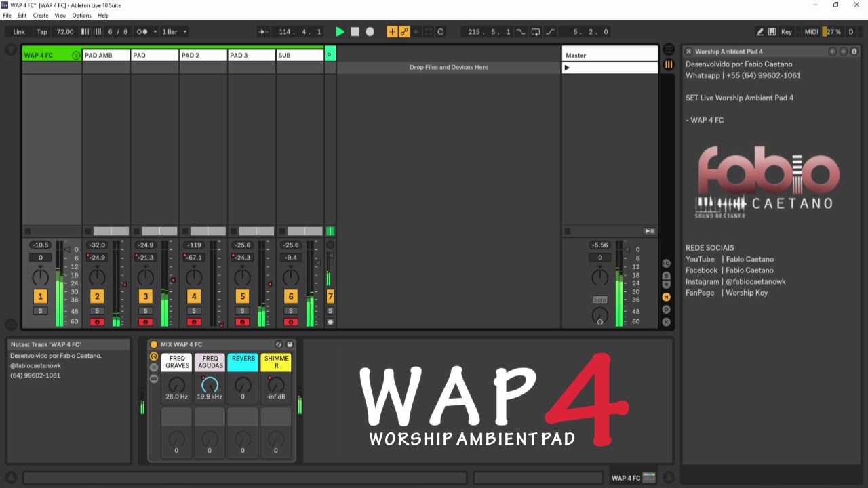Click the Save Preset icon on MIX WAP 4 FC
This screenshot has height=488, width=868.
coord(290,344)
